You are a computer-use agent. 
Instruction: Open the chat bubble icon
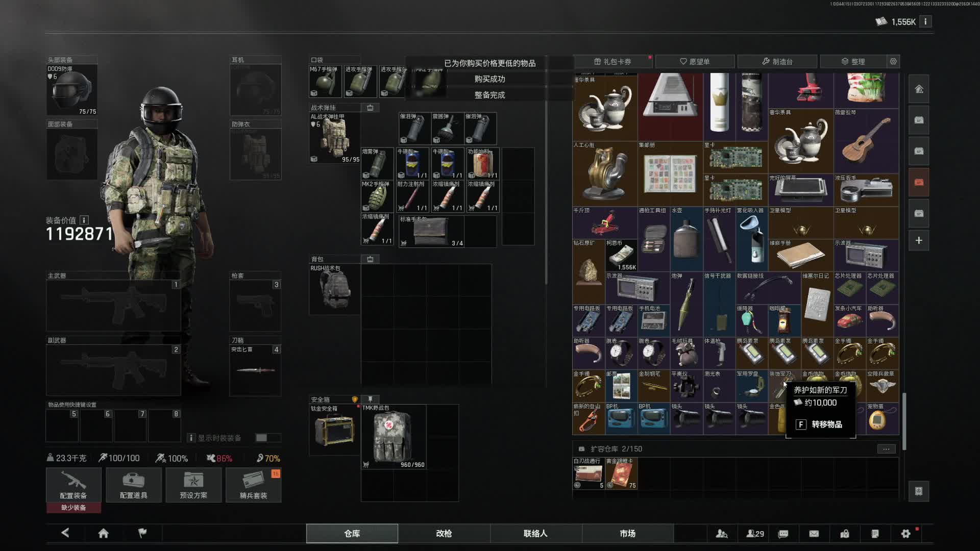point(783,534)
